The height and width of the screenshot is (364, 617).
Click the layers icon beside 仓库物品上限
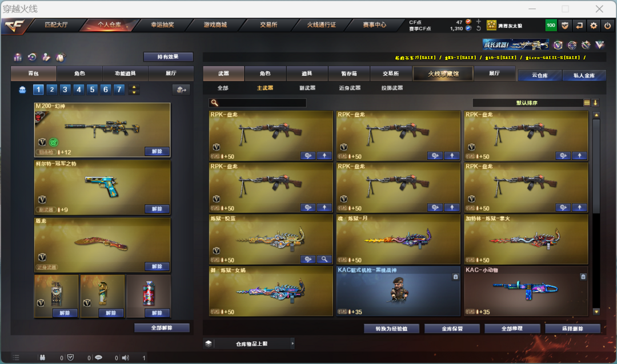tap(209, 343)
